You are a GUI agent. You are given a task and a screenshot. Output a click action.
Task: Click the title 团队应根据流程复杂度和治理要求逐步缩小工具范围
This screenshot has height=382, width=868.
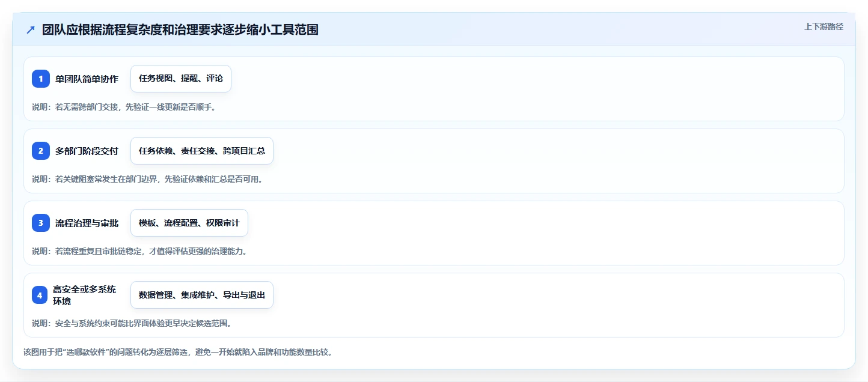tap(180, 30)
